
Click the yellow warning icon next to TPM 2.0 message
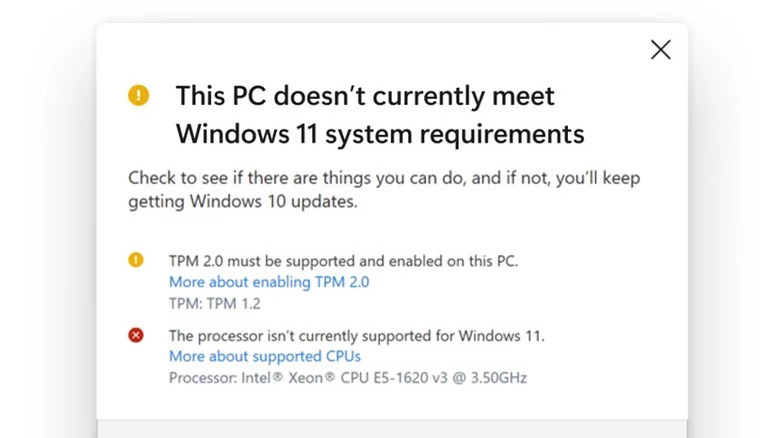[136, 260]
